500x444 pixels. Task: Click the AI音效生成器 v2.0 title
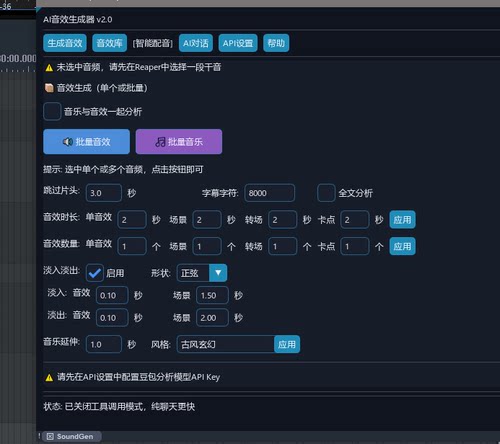77,20
